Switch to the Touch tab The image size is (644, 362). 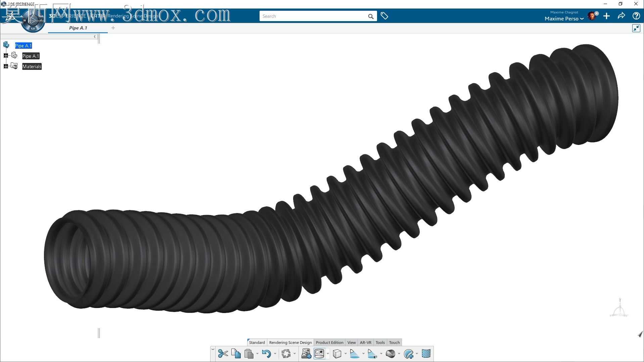coord(394,343)
